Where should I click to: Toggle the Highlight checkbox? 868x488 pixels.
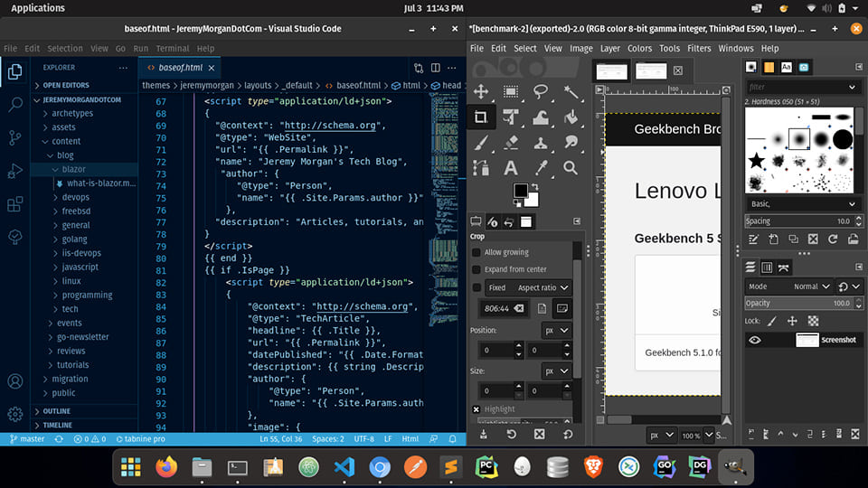point(476,409)
